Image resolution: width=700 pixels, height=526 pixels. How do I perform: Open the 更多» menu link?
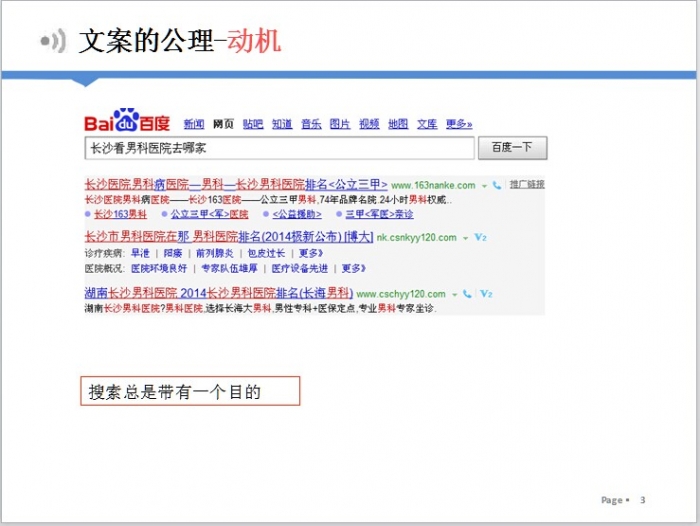pyautogui.click(x=459, y=124)
